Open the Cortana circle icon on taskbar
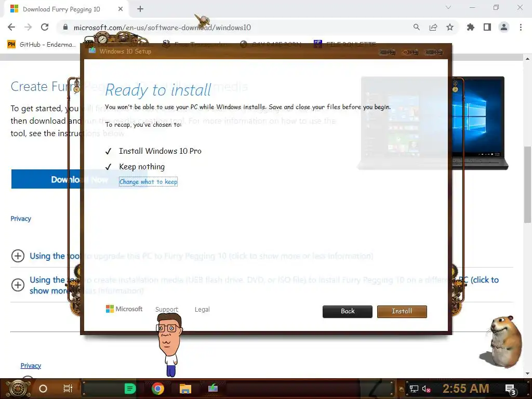The height and width of the screenshot is (399, 532). point(43,389)
